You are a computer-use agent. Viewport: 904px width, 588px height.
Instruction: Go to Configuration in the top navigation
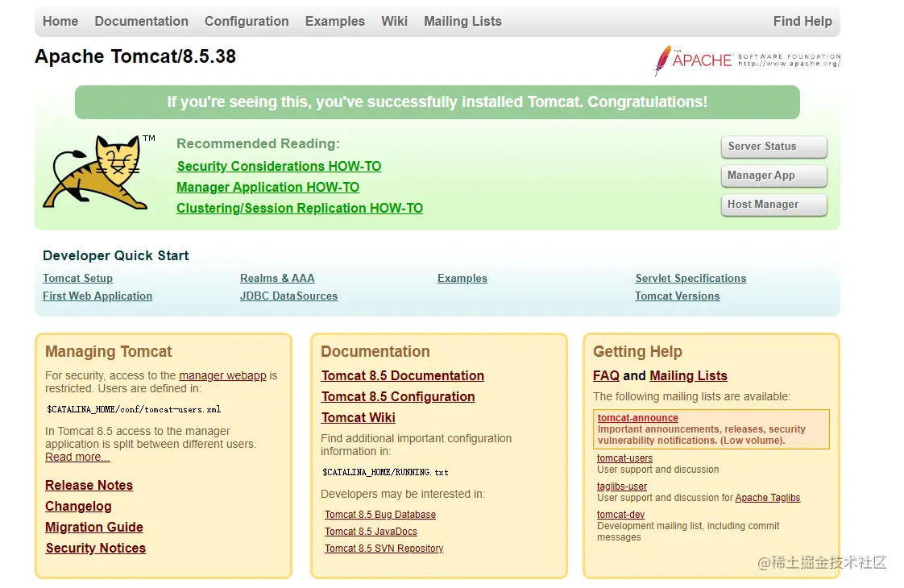pyautogui.click(x=247, y=21)
